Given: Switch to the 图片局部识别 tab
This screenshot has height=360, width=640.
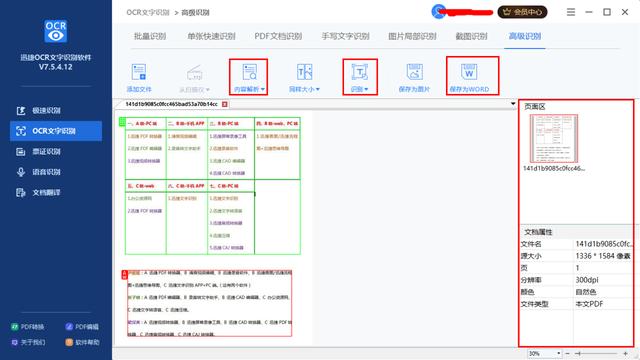Looking at the screenshot, I should coord(412,36).
